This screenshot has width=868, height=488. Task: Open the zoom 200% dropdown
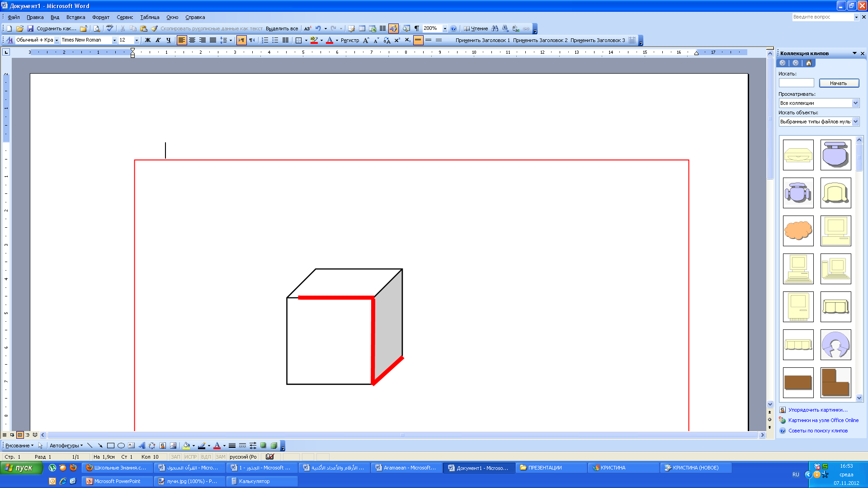(x=445, y=28)
